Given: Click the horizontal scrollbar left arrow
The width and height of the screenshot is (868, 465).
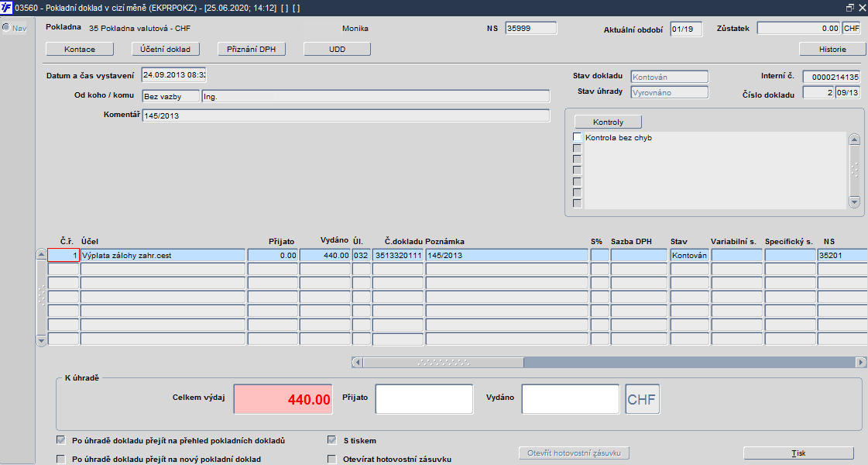Looking at the screenshot, I should point(358,363).
